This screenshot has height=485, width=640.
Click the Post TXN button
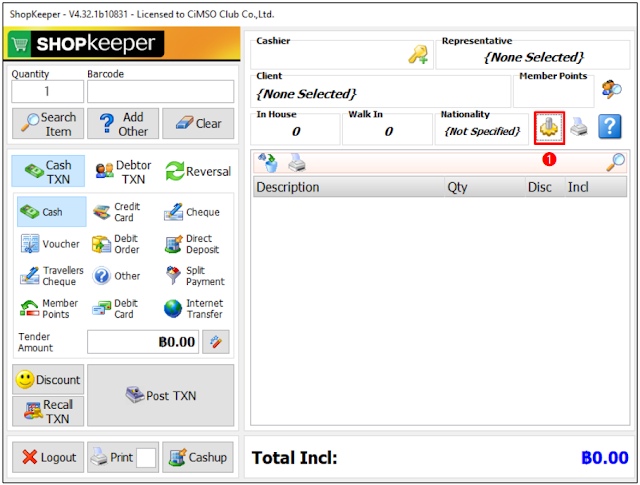tap(160, 396)
